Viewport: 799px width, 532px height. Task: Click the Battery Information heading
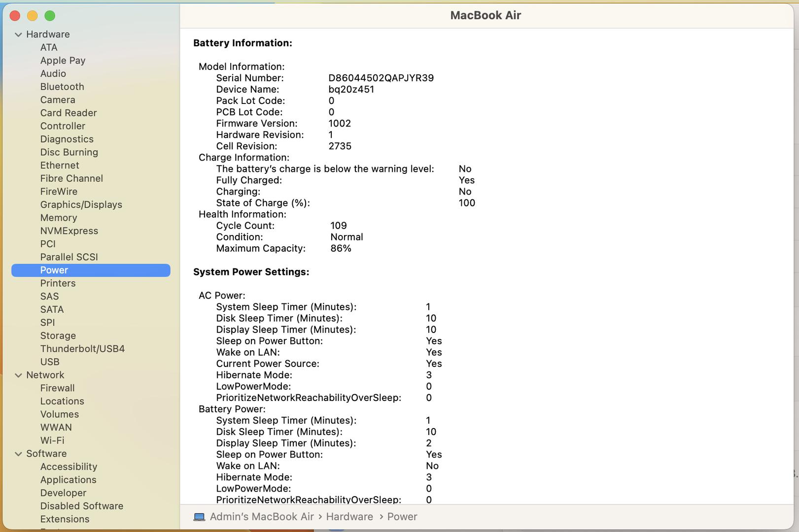point(243,43)
